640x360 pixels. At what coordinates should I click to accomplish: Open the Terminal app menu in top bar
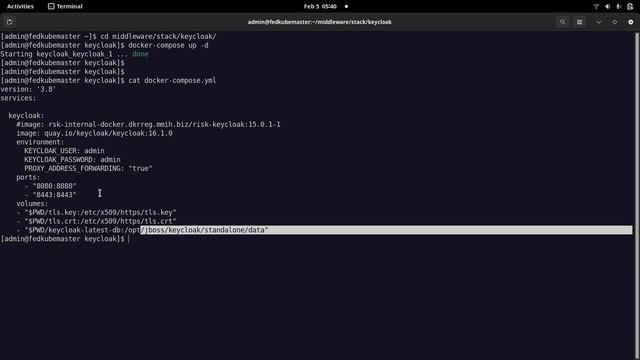(65, 6)
